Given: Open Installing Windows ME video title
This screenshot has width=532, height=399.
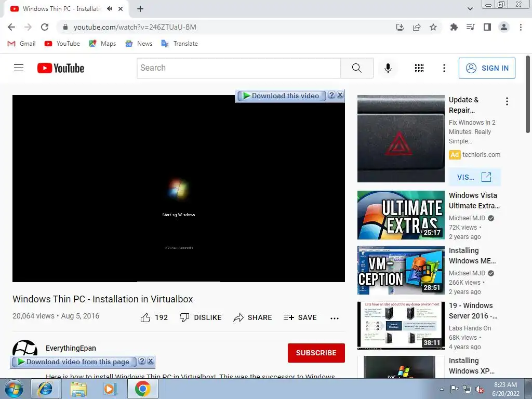Looking at the screenshot, I should (472, 256).
